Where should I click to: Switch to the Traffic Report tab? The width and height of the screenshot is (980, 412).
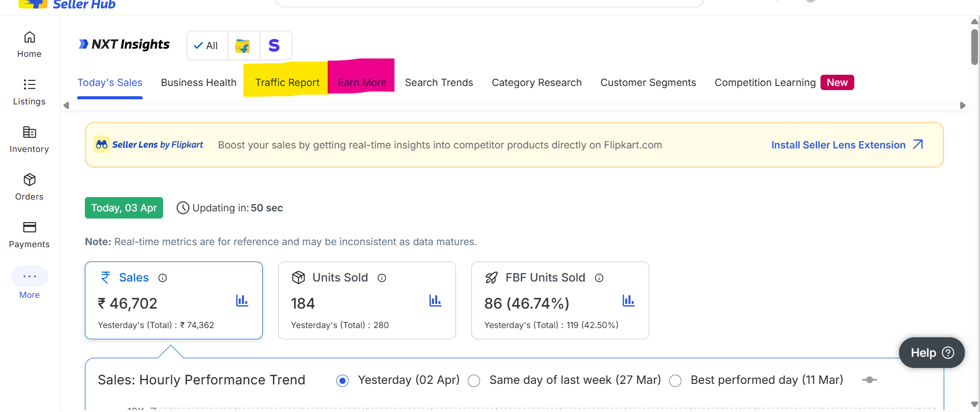pos(287,82)
